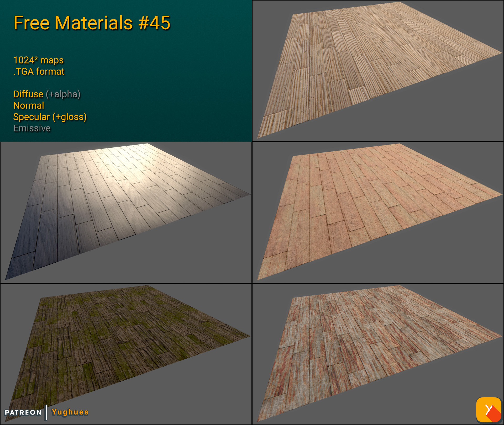Toggle the Normal map option

coord(29,105)
